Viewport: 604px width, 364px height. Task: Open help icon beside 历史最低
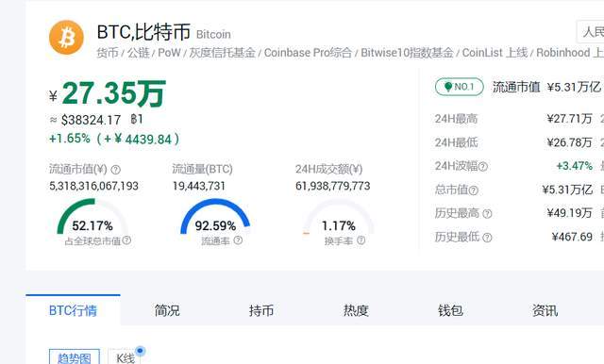pyautogui.click(x=487, y=238)
